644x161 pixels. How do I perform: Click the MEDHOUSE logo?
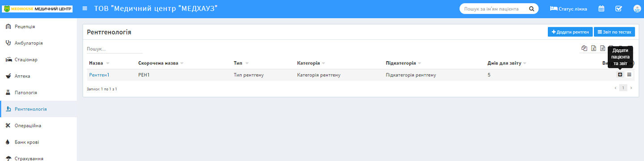(x=38, y=8)
